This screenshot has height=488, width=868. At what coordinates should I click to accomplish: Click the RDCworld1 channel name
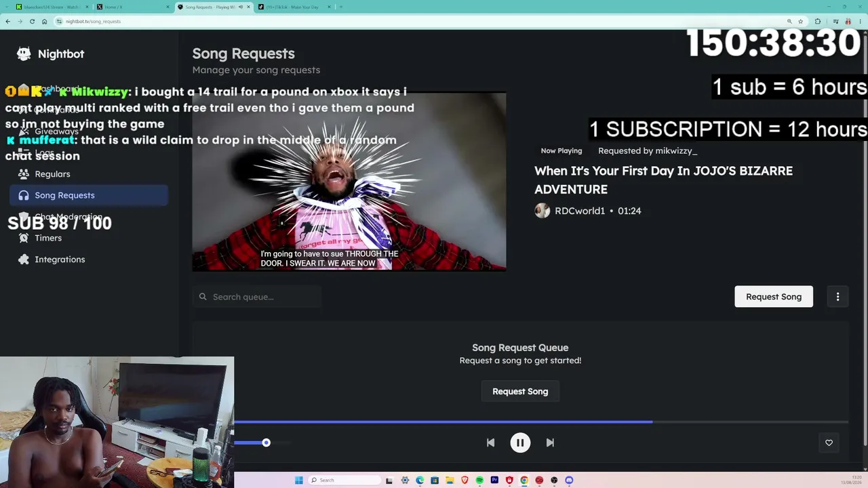click(x=580, y=211)
